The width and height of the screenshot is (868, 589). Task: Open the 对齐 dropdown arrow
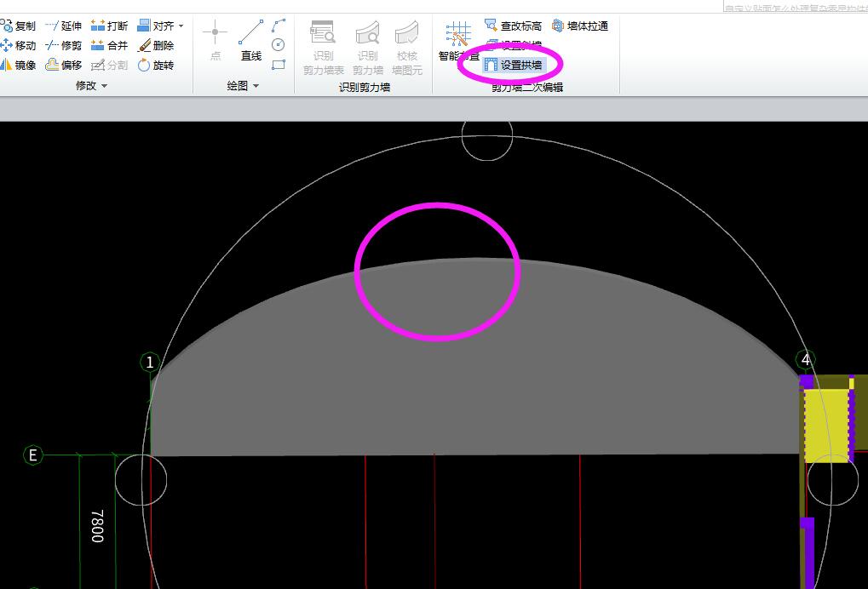coord(181,26)
